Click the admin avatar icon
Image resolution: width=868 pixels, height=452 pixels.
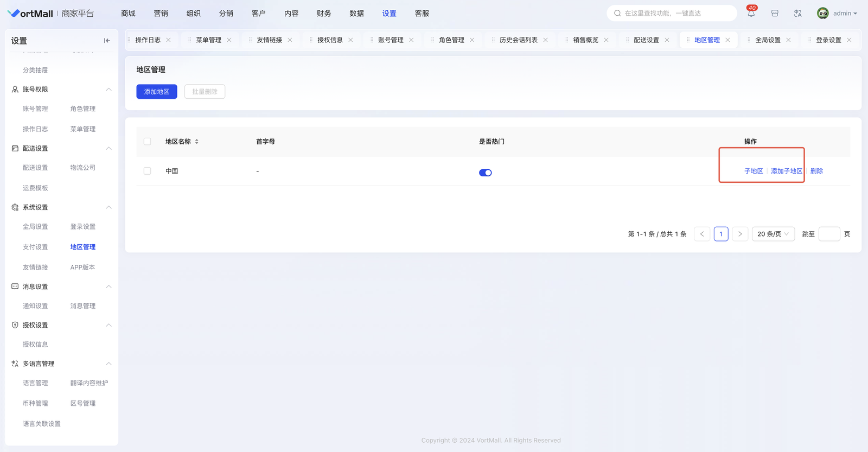[x=822, y=14]
